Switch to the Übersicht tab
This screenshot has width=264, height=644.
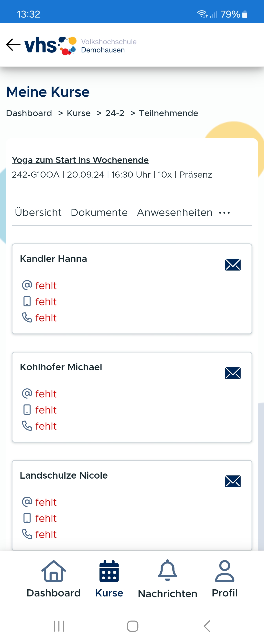pyautogui.click(x=38, y=212)
